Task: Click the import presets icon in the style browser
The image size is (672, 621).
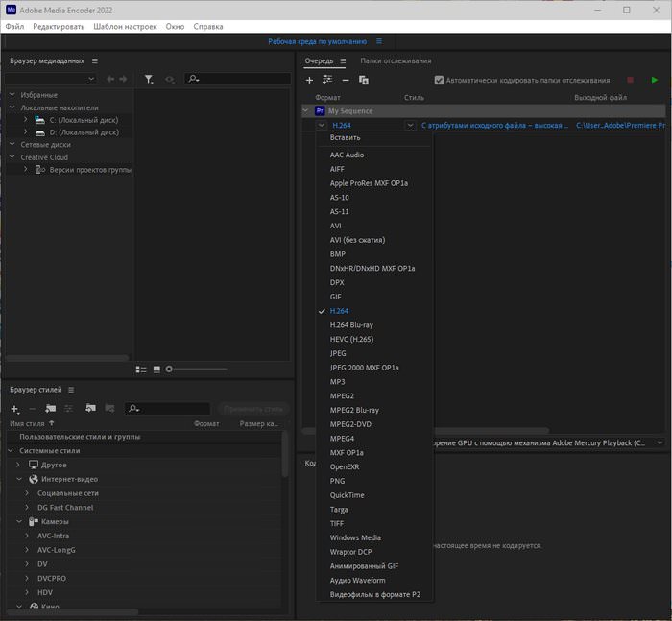Action: point(89,409)
